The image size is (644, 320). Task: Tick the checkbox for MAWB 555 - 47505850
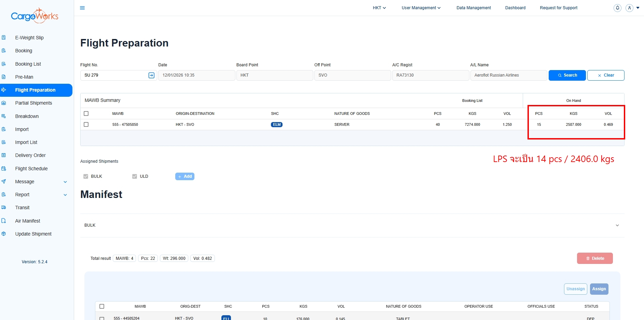(86, 124)
